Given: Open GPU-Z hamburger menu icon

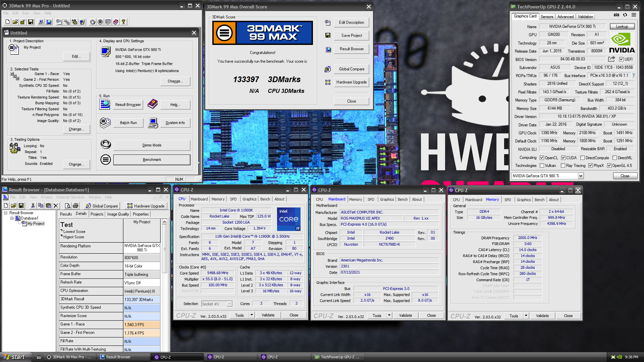Looking at the screenshot, I should click(x=634, y=15).
